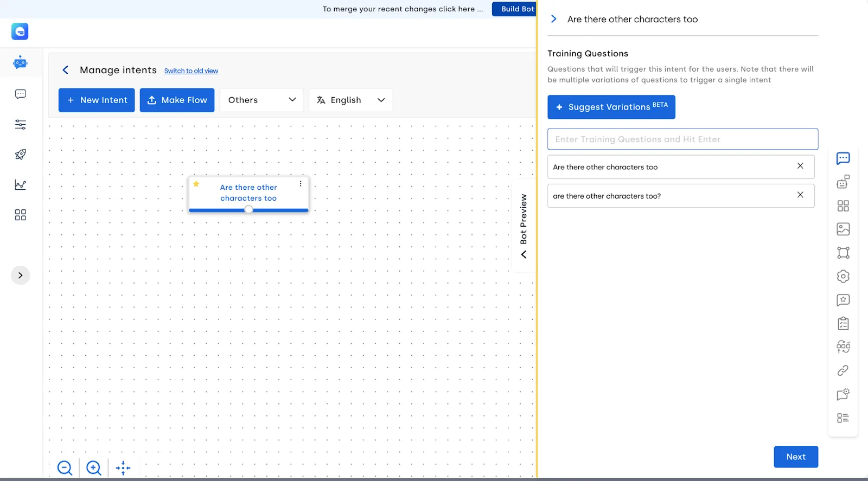
Task: Click the Next button
Action: coord(796,457)
